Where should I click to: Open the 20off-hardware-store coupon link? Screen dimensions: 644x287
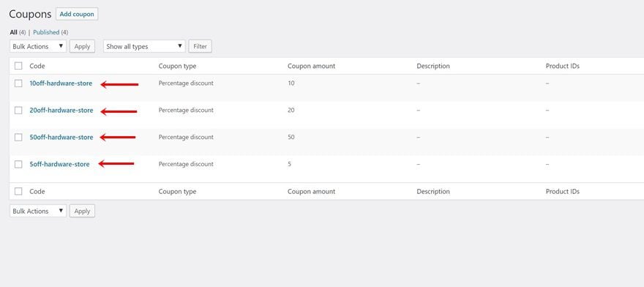tap(61, 111)
